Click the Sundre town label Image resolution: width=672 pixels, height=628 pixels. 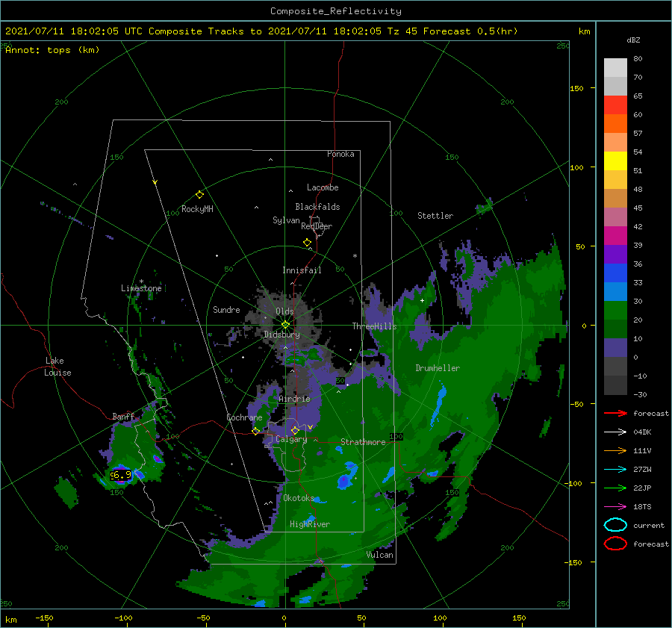(x=226, y=309)
